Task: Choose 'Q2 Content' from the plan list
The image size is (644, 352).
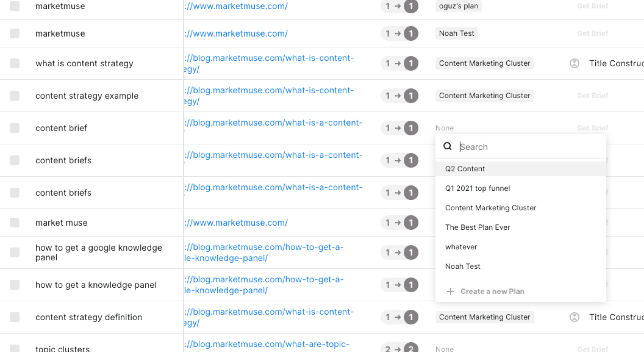Action: tap(521, 169)
